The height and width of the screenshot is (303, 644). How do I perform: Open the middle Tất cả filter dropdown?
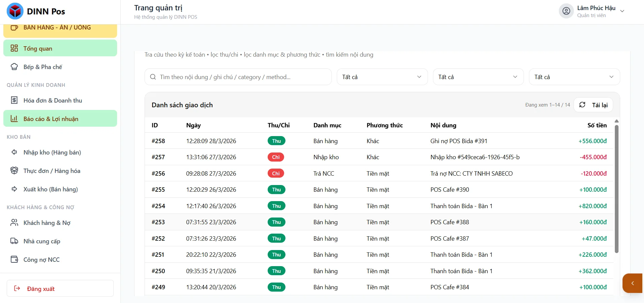(x=478, y=77)
